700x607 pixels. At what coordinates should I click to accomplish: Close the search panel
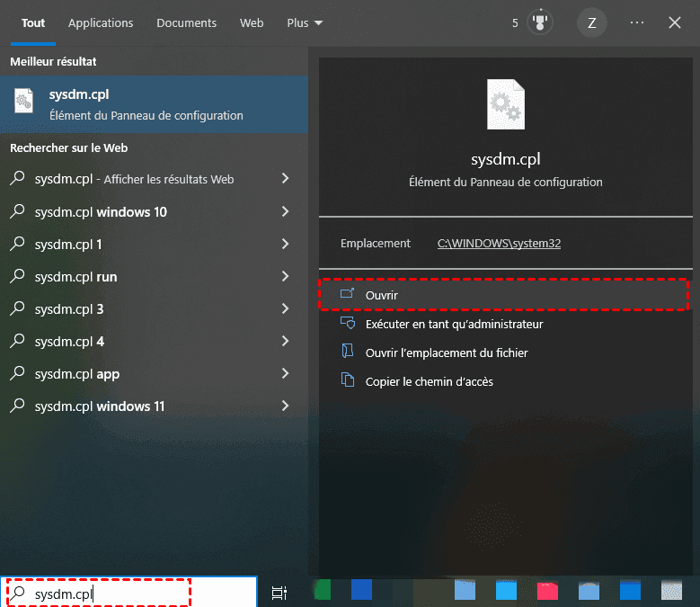point(675,22)
